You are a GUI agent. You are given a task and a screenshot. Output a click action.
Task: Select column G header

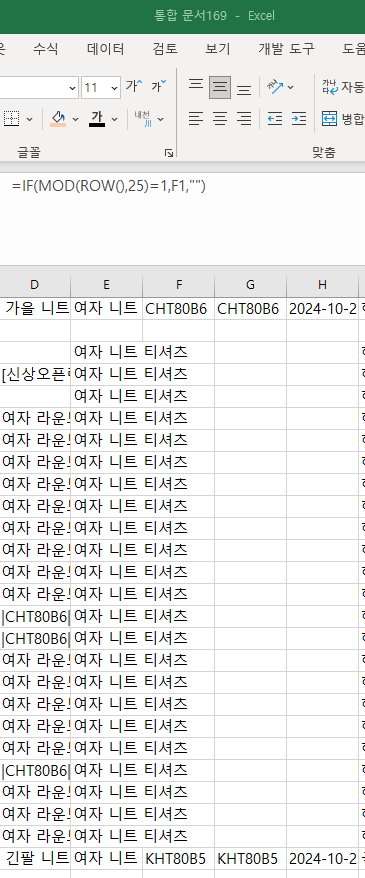coord(250,285)
